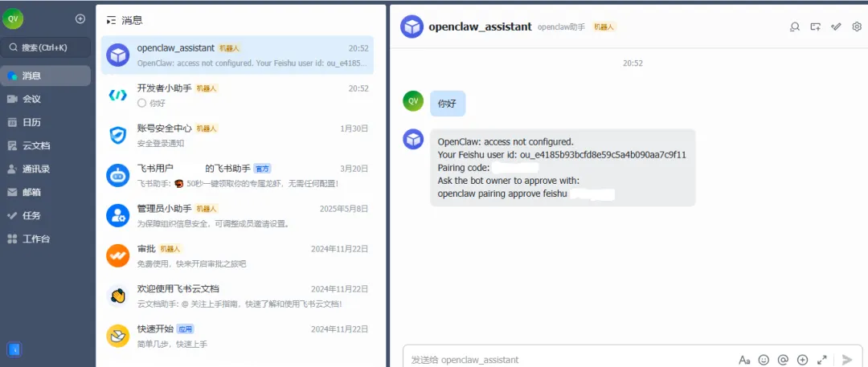
Task: Open text formatting Aa icon
Action: point(744,360)
